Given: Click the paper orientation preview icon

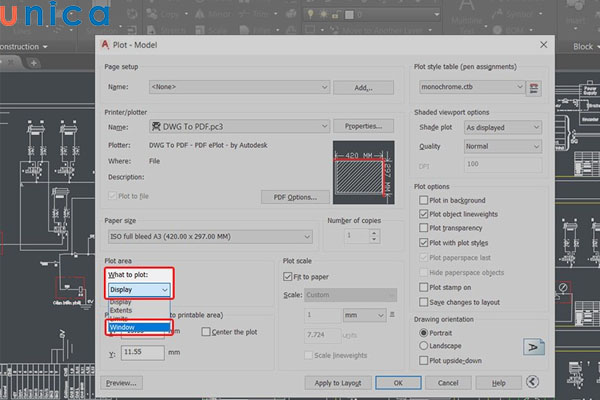Looking at the screenshot, I should coord(534,346).
